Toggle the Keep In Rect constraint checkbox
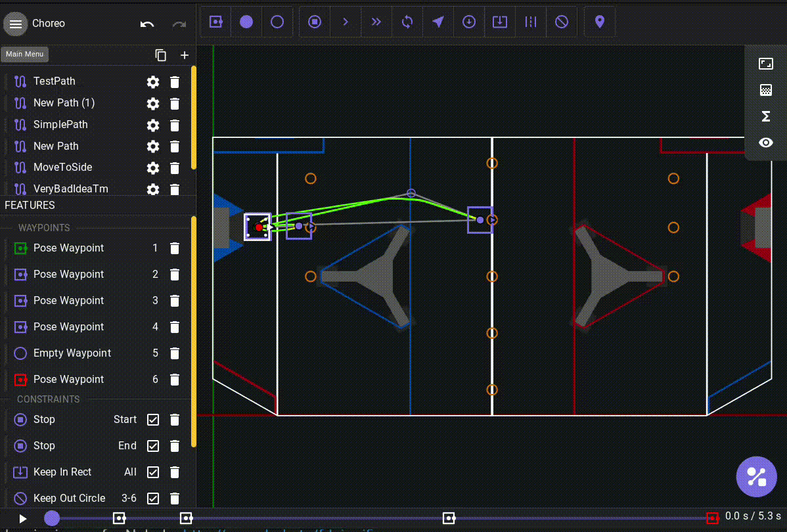The width and height of the screenshot is (787, 532). 153,472
